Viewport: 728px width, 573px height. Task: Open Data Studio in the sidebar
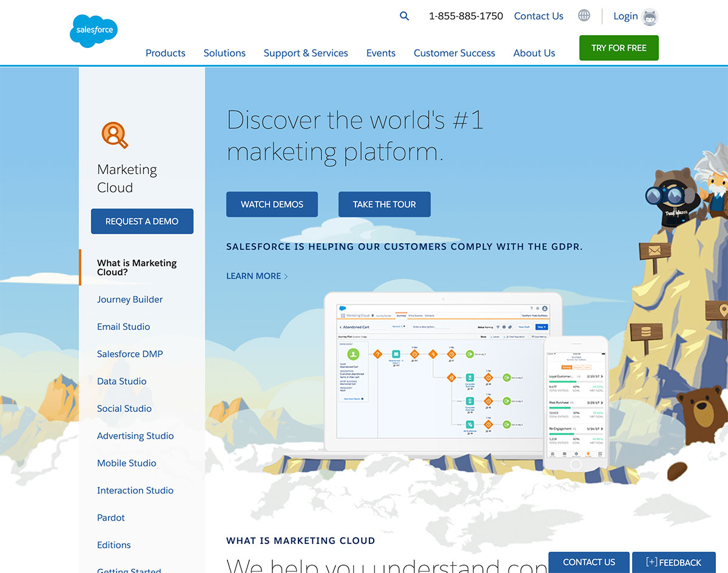(121, 381)
